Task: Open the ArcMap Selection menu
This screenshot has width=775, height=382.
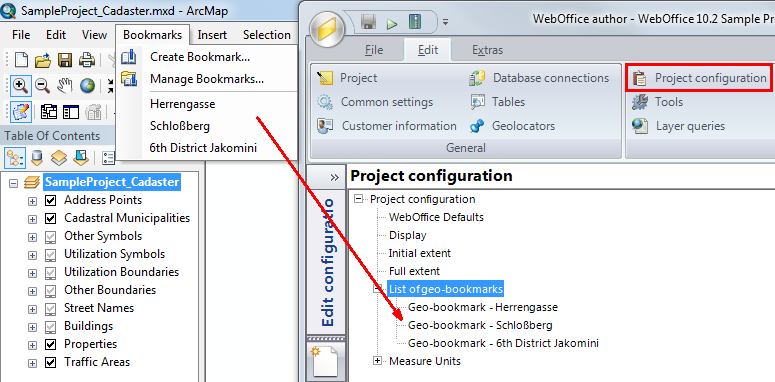Action: tap(267, 35)
